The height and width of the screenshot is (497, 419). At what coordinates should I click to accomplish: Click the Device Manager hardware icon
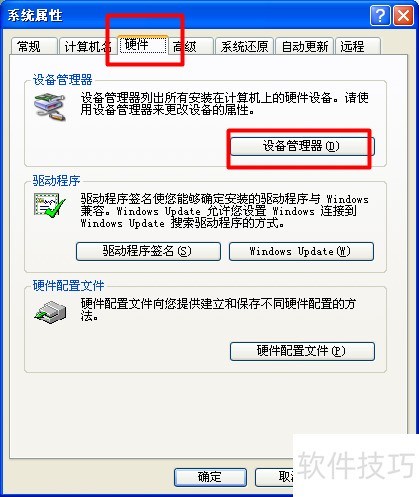50,107
